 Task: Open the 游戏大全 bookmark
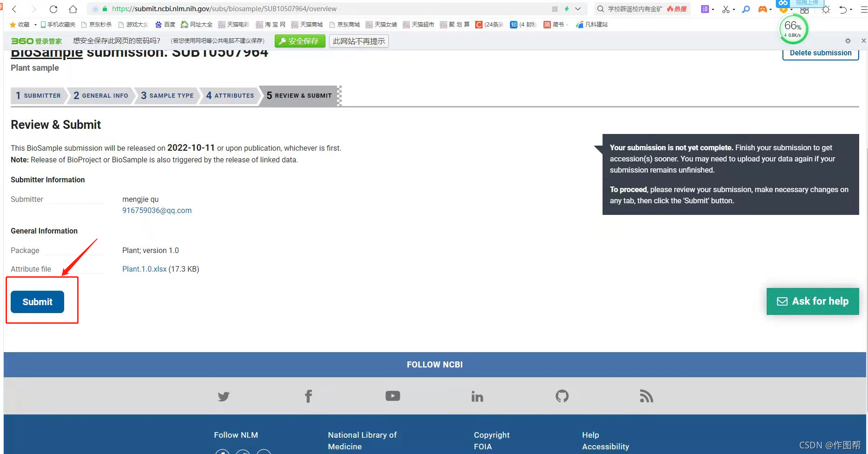point(133,25)
